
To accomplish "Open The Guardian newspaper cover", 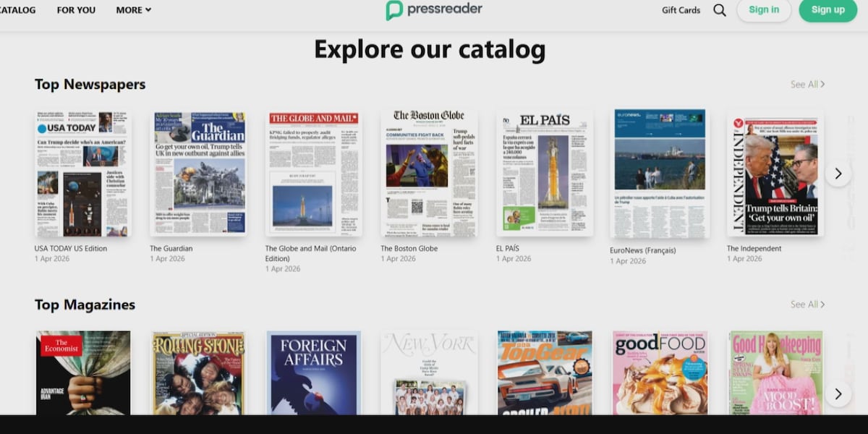I will point(198,174).
